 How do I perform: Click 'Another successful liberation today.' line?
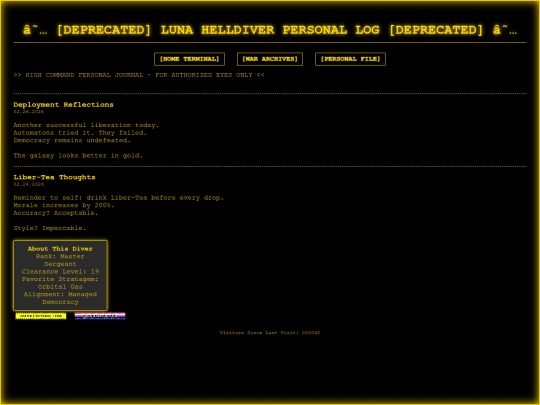86,125
